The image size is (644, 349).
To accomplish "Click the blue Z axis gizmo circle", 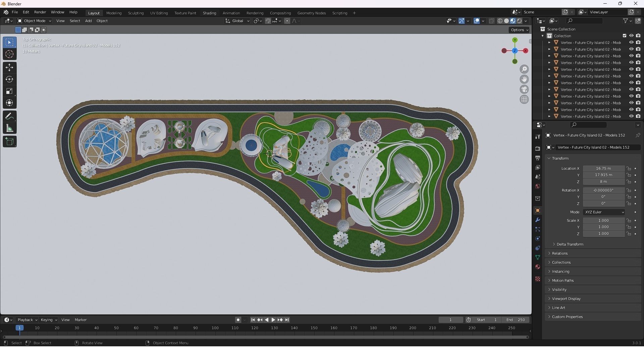I will pyautogui.click(x=515, y=51).
